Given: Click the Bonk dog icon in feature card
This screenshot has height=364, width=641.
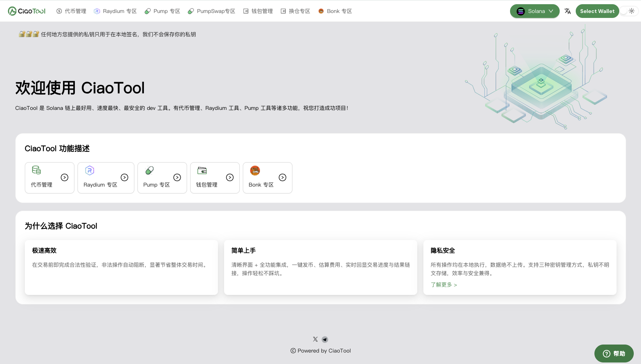Looking at the screenshot, I should [x=255, y=170].
